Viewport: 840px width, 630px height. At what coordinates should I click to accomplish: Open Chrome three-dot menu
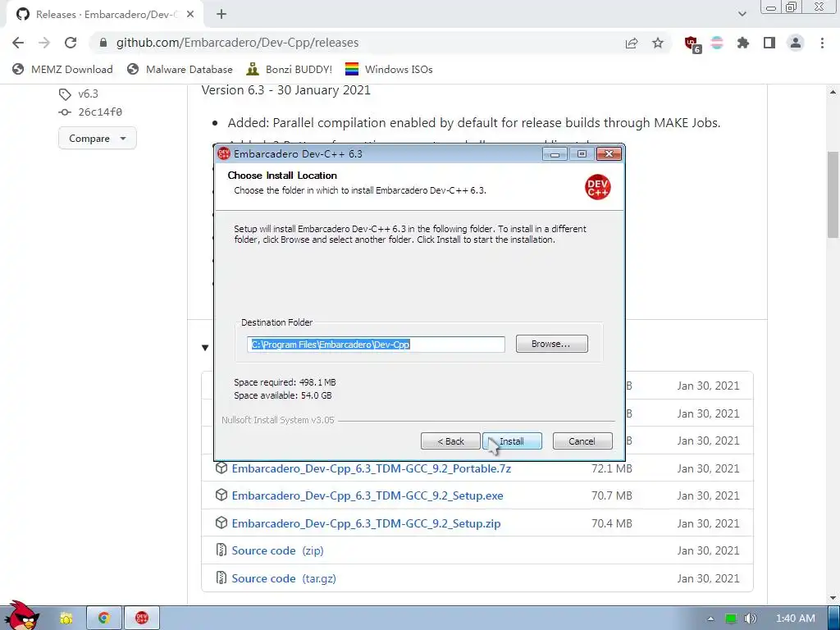(x=822, y=43)
